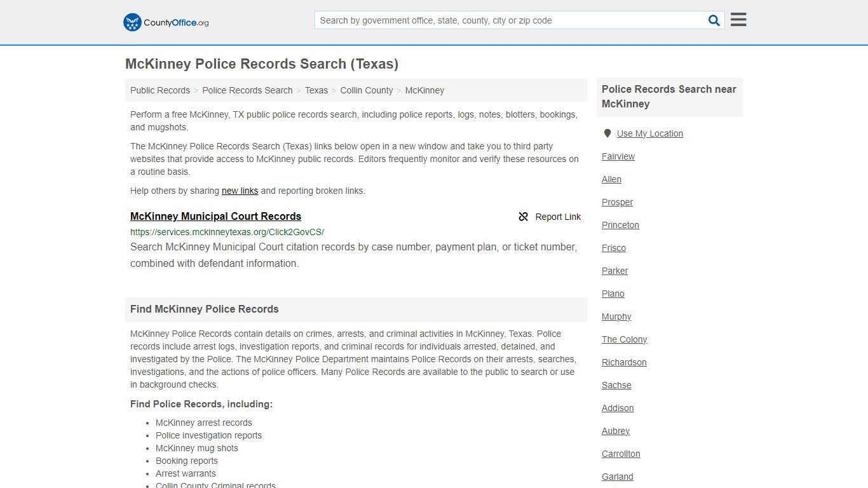Follow the new links hyperlink
Screen dimensions: 868x488
[240, 191]
